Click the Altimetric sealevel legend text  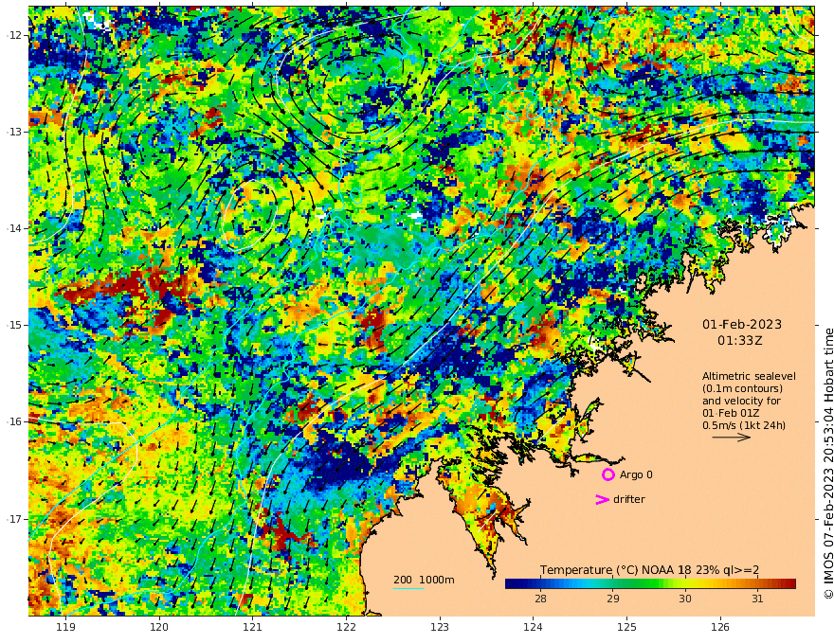749,376
